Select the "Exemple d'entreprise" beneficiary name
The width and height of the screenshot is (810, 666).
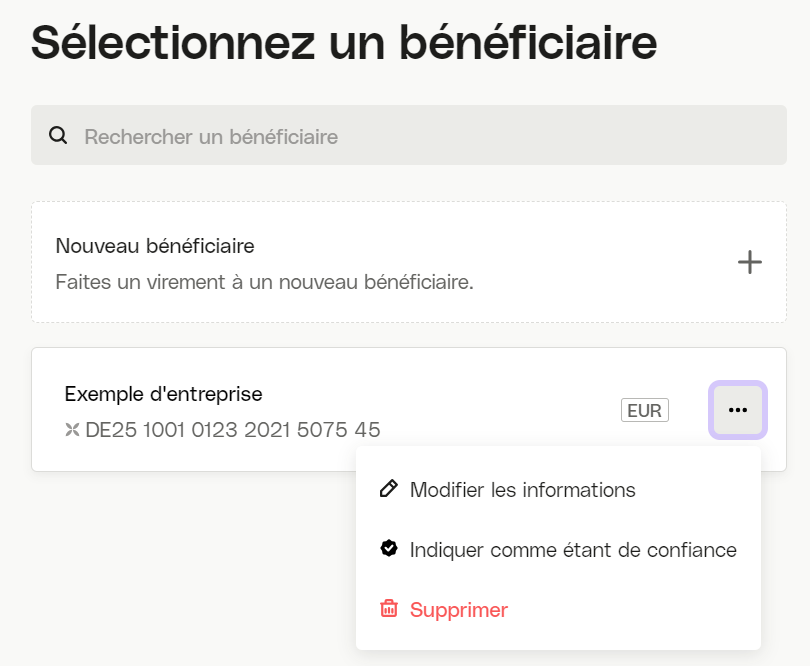163,394
